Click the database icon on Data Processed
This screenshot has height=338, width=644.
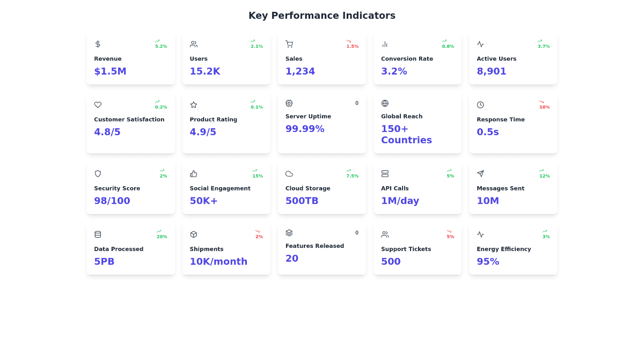click(98, 234)
